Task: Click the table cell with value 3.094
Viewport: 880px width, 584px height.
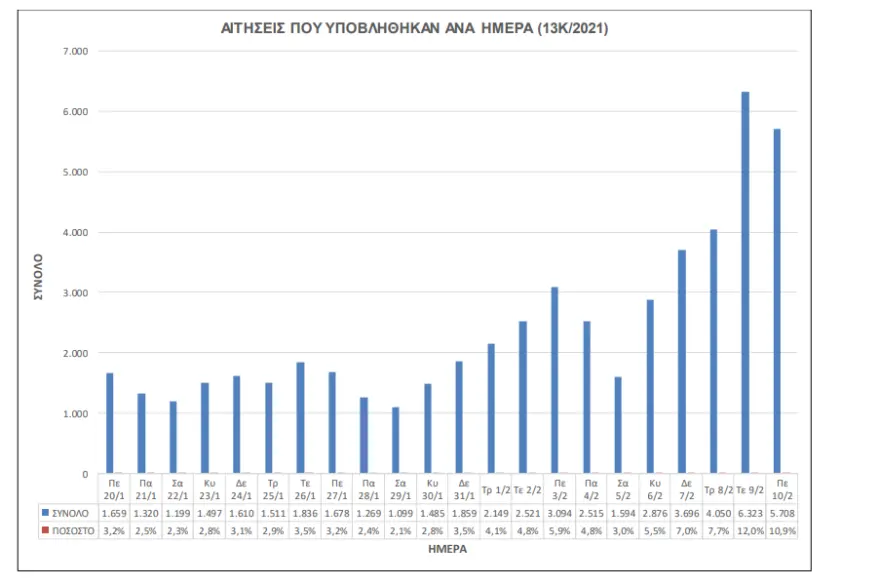Action: (x=559, y=513)
